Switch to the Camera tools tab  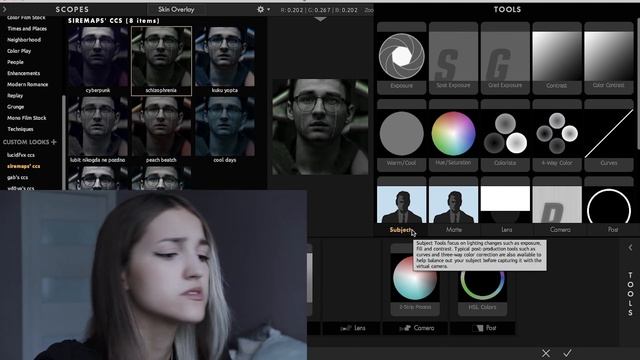(560, 230)
